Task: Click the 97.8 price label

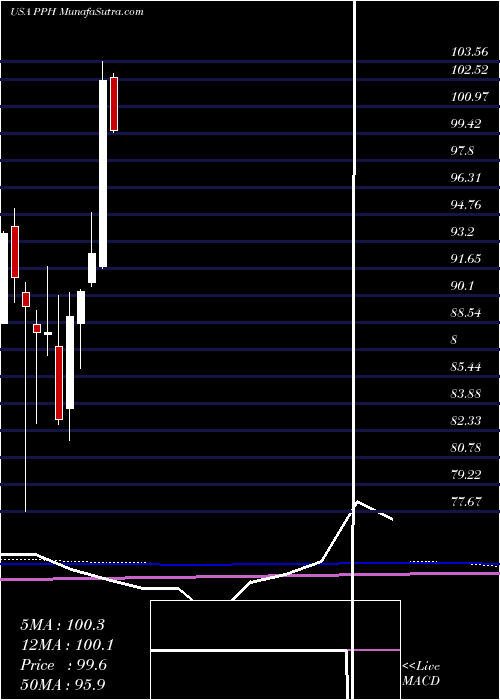Action: [462, 151]
